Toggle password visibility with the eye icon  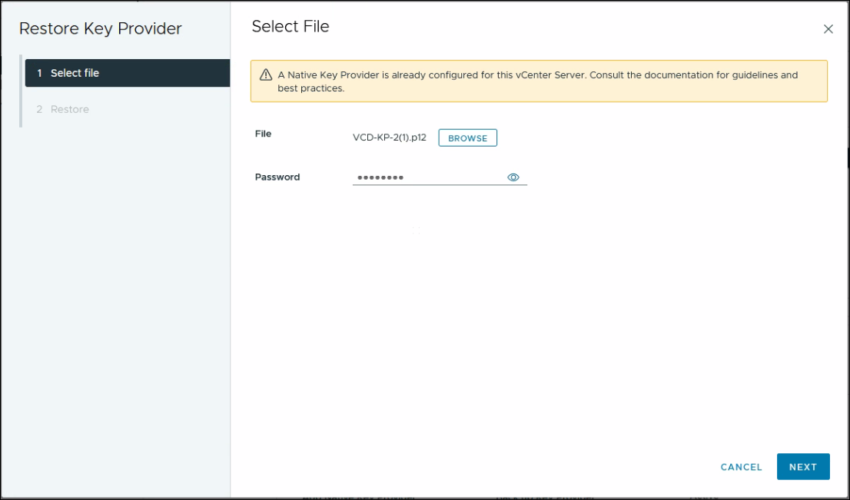point(513,177)
